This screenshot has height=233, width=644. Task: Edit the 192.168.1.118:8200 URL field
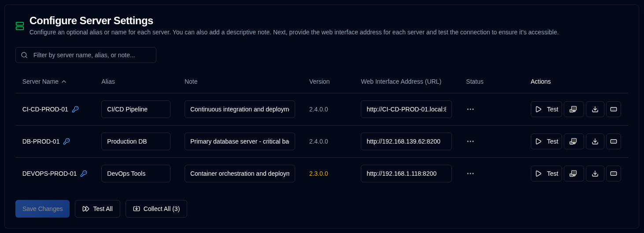[x=406, y=174]
